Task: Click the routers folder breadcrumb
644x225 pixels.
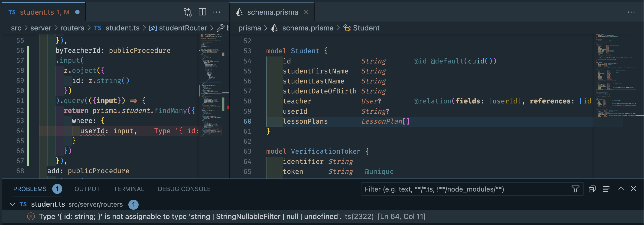Action: point(72,28)
